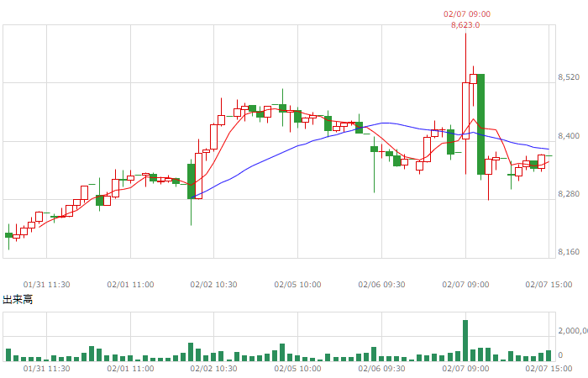588x378 pixels.
Task: Click the 01/31 11:30 label under price chart
Action: tap(46, 285)
